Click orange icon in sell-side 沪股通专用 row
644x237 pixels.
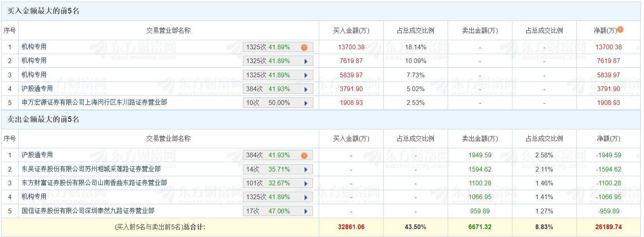tap(304, 155)
